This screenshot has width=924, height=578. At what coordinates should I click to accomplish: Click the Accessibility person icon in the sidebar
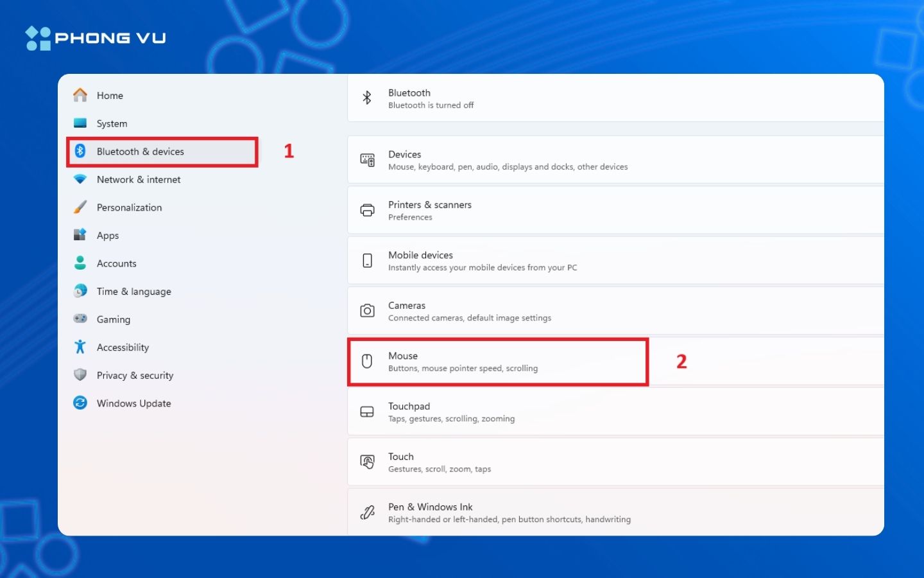[80, 347]
